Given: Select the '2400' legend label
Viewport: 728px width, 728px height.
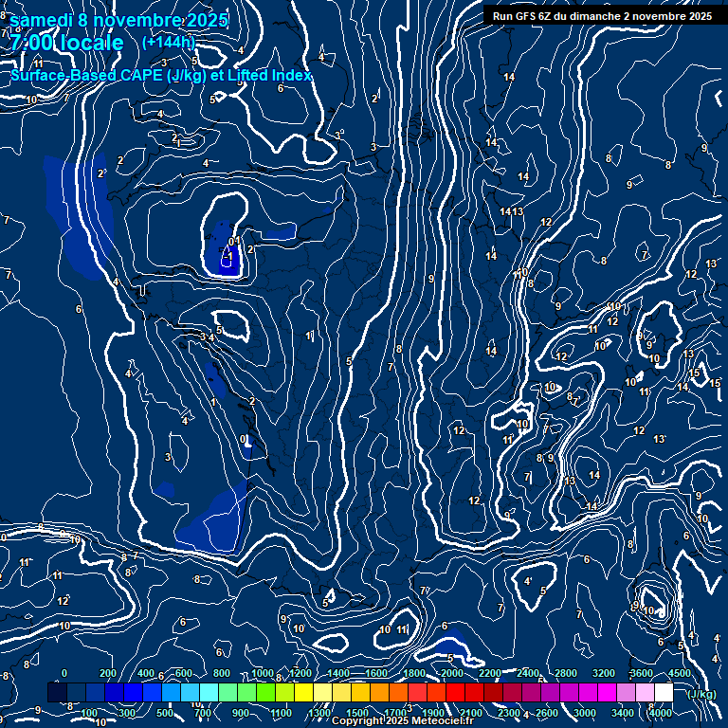Looking at the screenshot, I should [528, 673].
